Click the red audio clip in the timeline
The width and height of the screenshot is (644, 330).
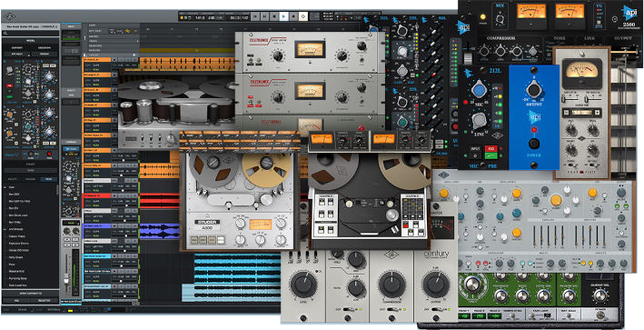[160, 201]
